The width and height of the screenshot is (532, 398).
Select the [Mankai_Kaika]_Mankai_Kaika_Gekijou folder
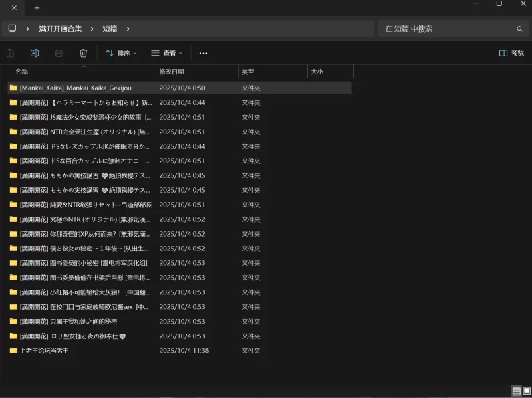pos(75,88)
